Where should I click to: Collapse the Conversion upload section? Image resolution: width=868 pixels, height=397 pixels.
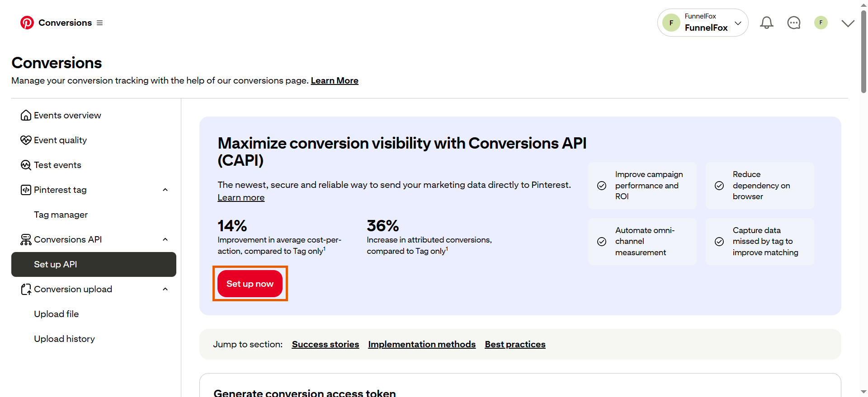pyautogui.click(x=165, y=290)
